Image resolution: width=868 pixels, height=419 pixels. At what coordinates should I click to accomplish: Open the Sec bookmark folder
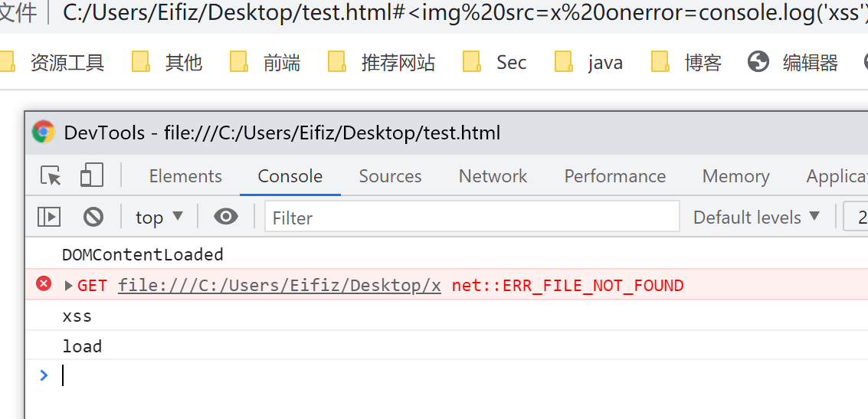(494, 62)
